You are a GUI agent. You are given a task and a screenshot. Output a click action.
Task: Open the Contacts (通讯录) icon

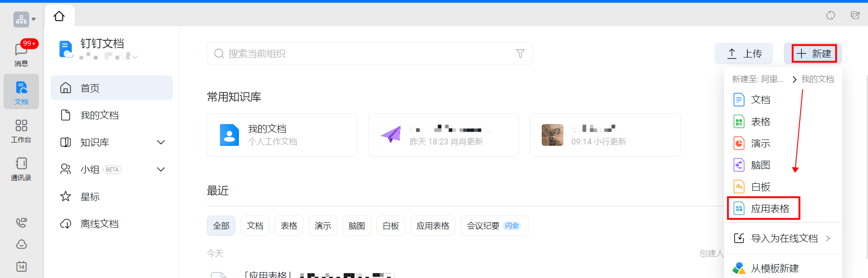pyautogui.click(x=21, y=168)
